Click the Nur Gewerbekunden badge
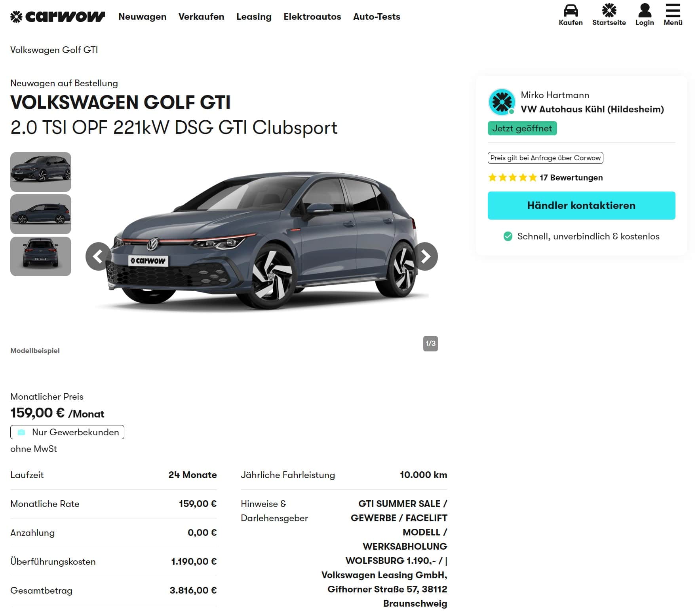 pos(67,432)
